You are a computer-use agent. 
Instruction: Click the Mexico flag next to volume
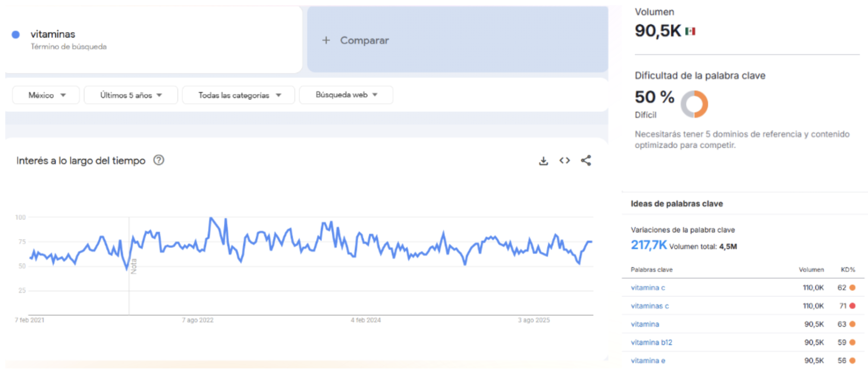click(690, 31)
